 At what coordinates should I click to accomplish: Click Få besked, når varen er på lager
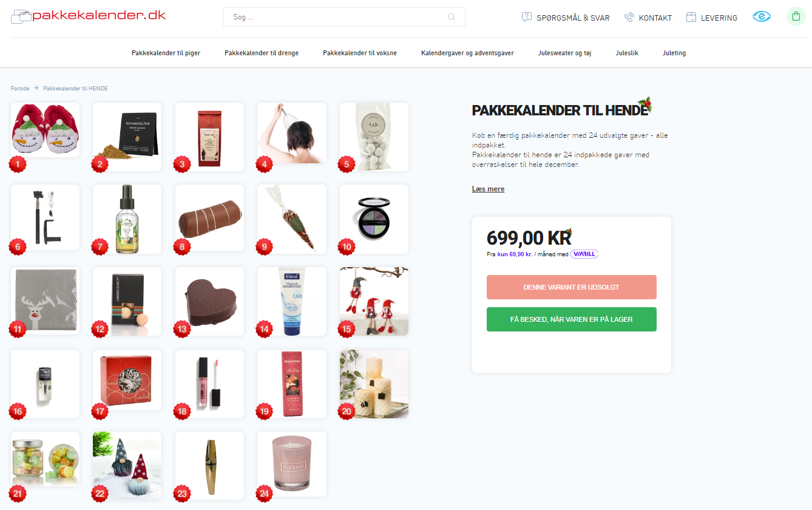pos(572,319)
